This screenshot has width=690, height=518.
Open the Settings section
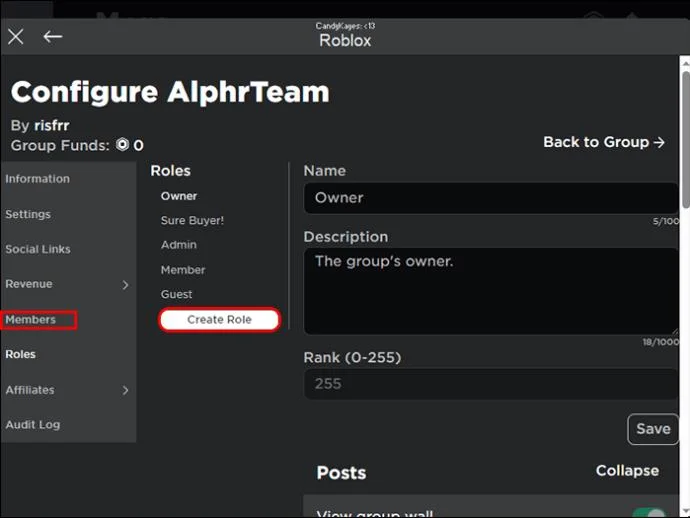click(28, 214)
